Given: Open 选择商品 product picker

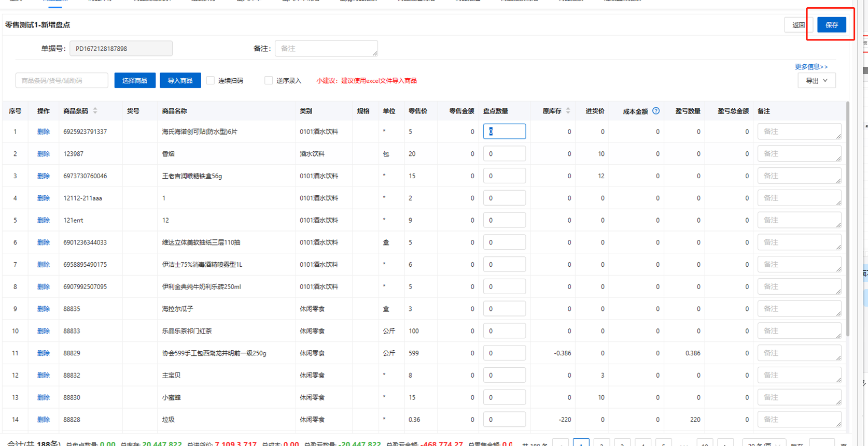Looking at the screenshot, I should pyautogui.click(x=135, y=80).
